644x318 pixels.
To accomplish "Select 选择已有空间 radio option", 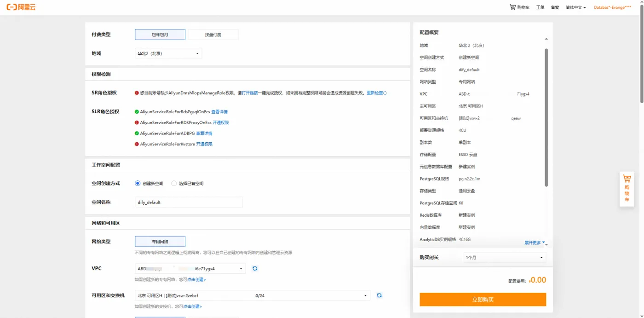I will coord(174,183).
